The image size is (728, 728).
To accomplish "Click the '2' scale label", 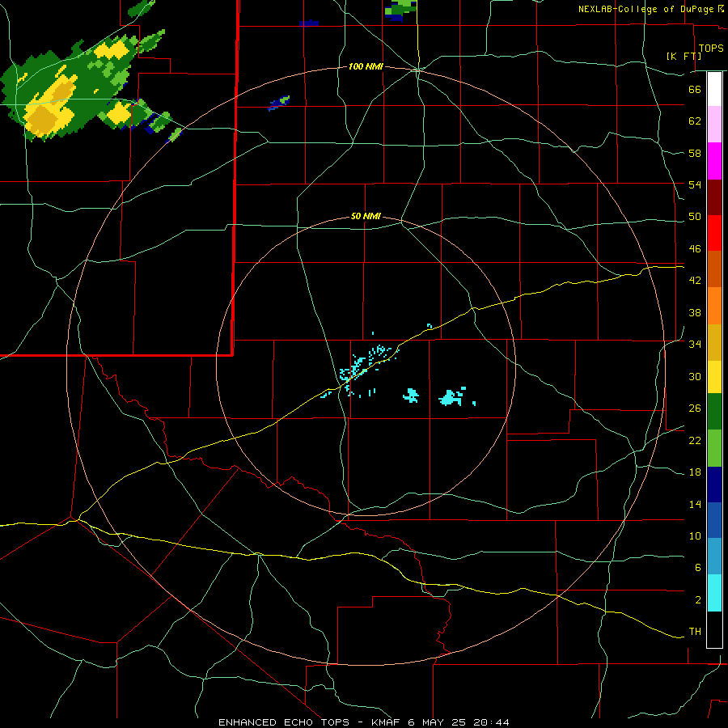I will click(697, 600).
